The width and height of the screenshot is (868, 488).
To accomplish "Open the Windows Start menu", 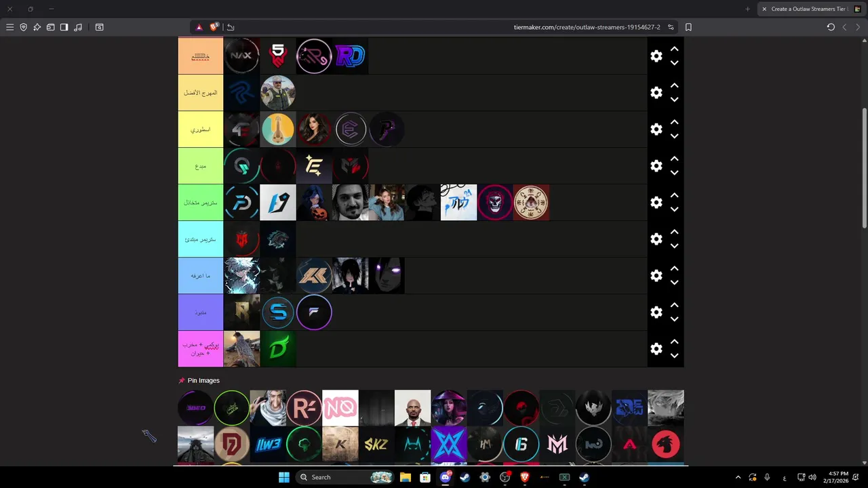I will click(x=283, y=477).
